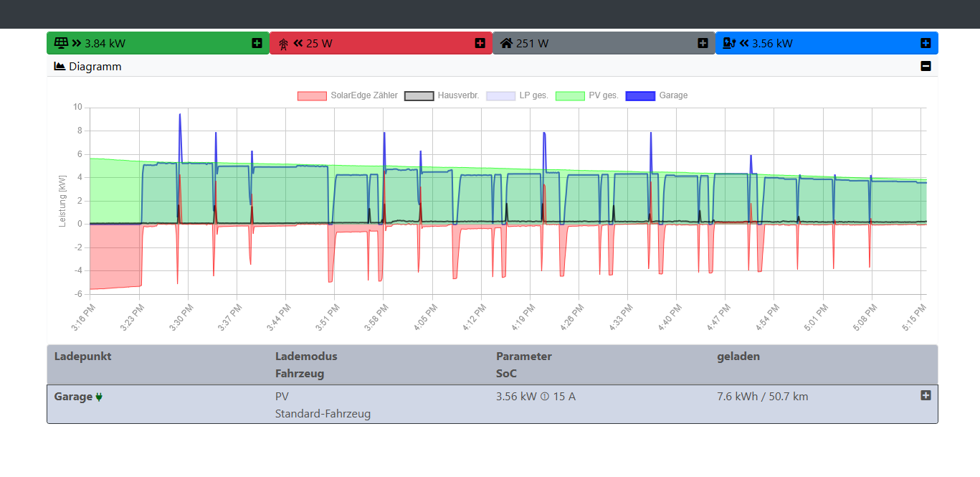
Task: Click the Standard-Fahrzeug vehicle label
Action: point(323,414)
